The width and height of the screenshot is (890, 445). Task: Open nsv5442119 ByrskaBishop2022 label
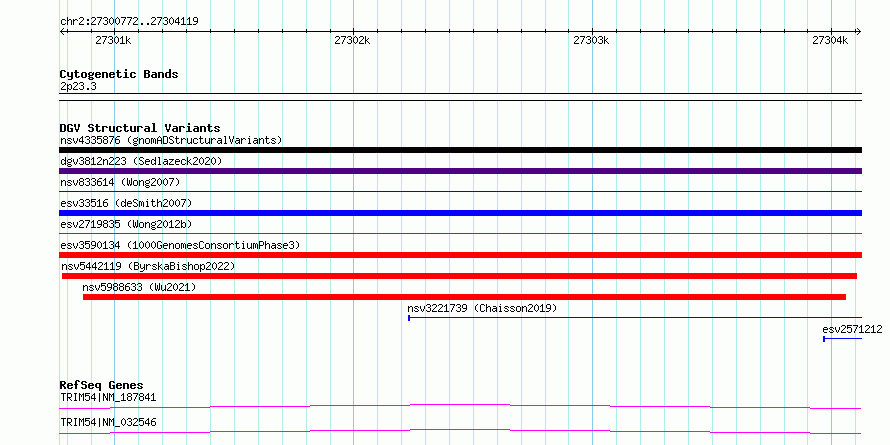(148, 266)
